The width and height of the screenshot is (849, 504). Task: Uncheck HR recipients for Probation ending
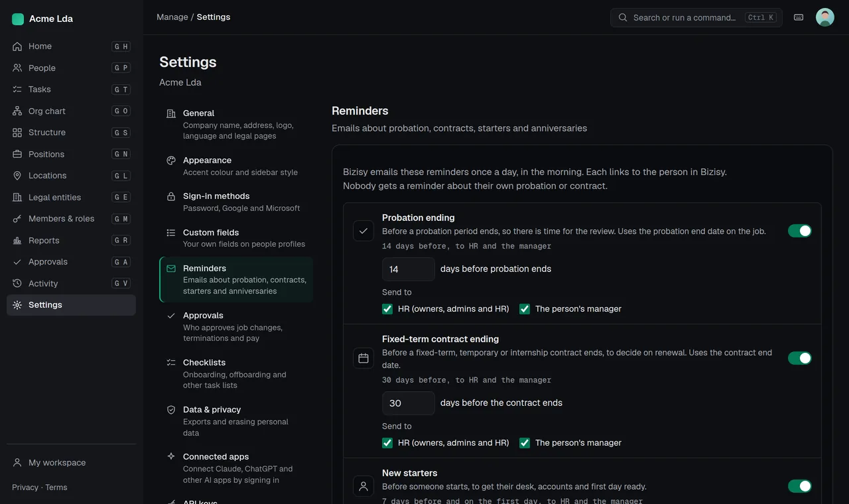[x=387, y=309]
